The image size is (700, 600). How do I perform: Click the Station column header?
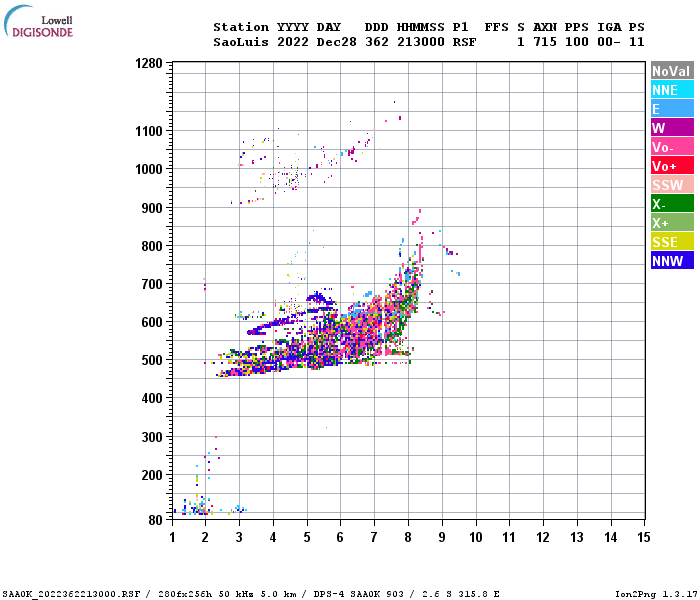click(x=241, y=27)
